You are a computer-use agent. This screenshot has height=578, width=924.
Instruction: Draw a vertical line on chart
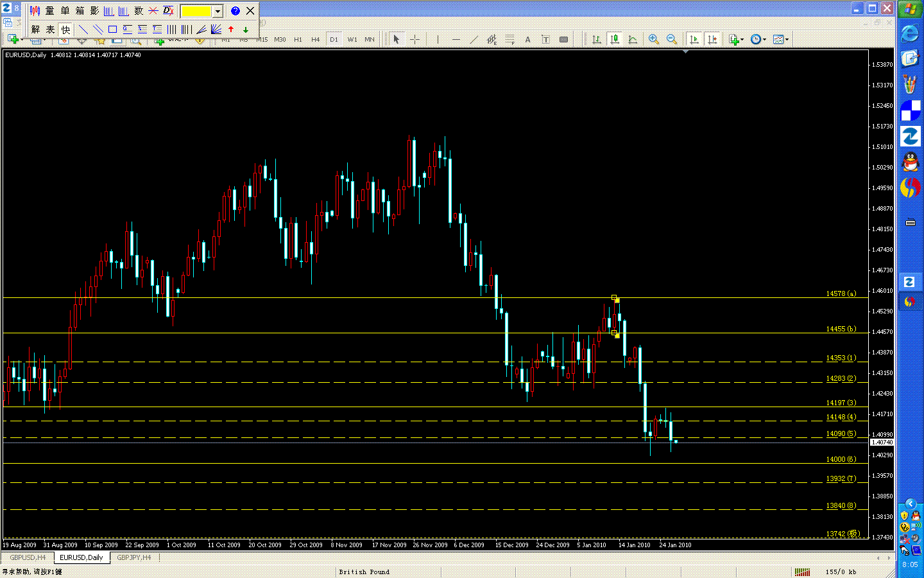pos(438,40)
